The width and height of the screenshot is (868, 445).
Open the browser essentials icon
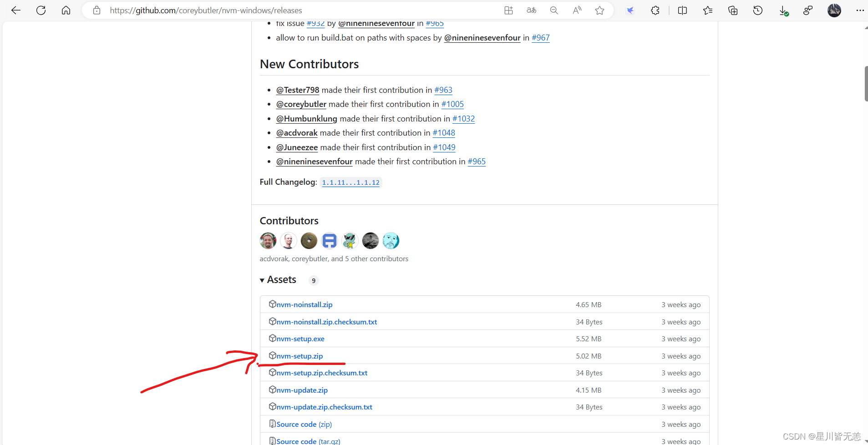[808, 10]
